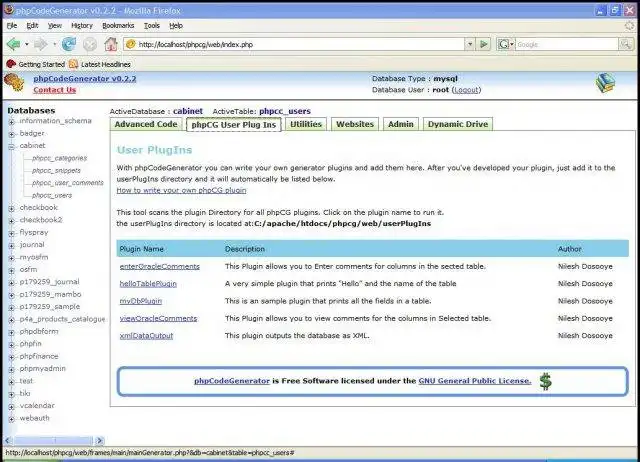The width and height of the screenshot is (640, 462).
Task: Open the Bookmarks menu
Action: click(x=118, y=25)
